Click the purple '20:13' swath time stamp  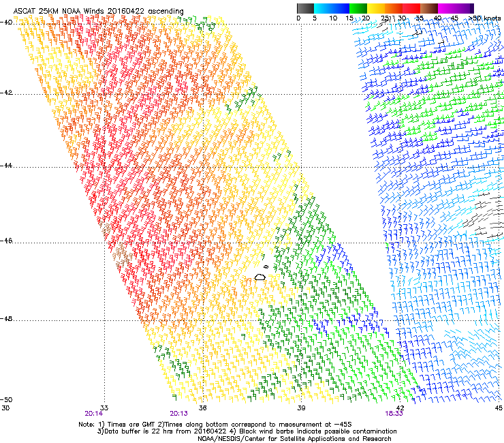click(x=178, y=414)
